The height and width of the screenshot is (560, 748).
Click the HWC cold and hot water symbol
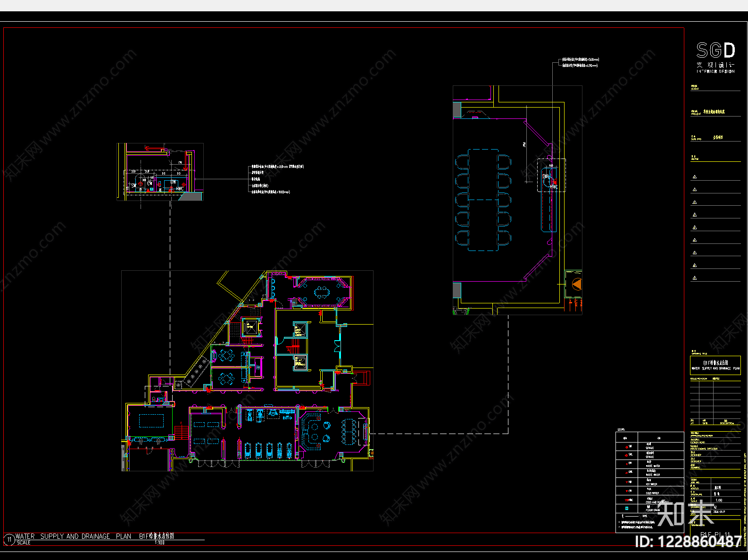pos(626,500)
